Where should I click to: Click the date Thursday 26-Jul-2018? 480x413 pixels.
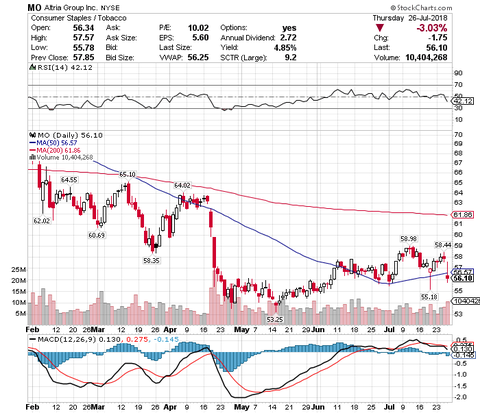(410, 18)
